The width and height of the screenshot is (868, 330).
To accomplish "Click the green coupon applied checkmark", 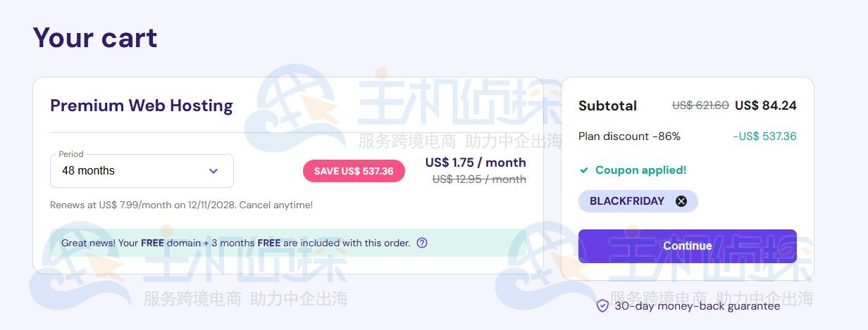I will pos(583,170).
